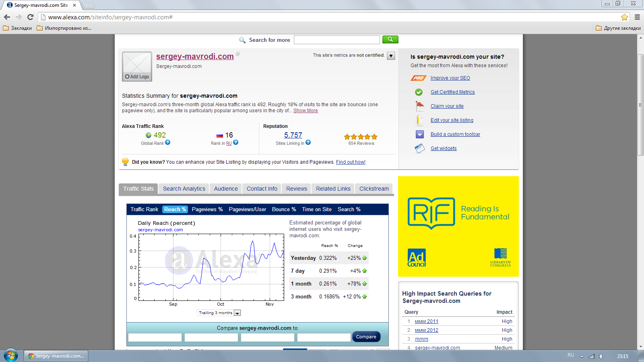644x362 pixels.
Task: Click the globe icon beside 492
Action: point(149,136)
